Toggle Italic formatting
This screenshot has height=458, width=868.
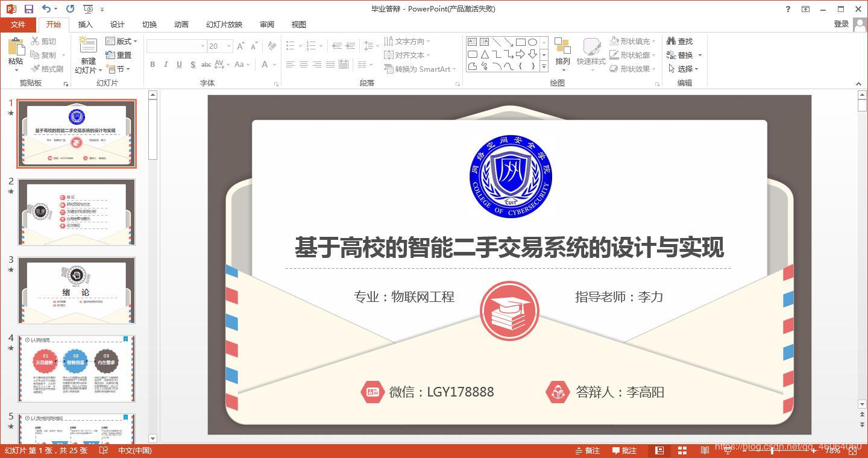(166, 64)
